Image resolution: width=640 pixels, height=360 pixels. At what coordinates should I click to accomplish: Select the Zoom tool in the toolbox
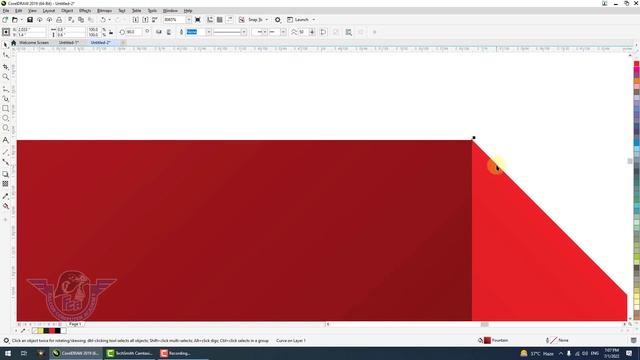6,77
